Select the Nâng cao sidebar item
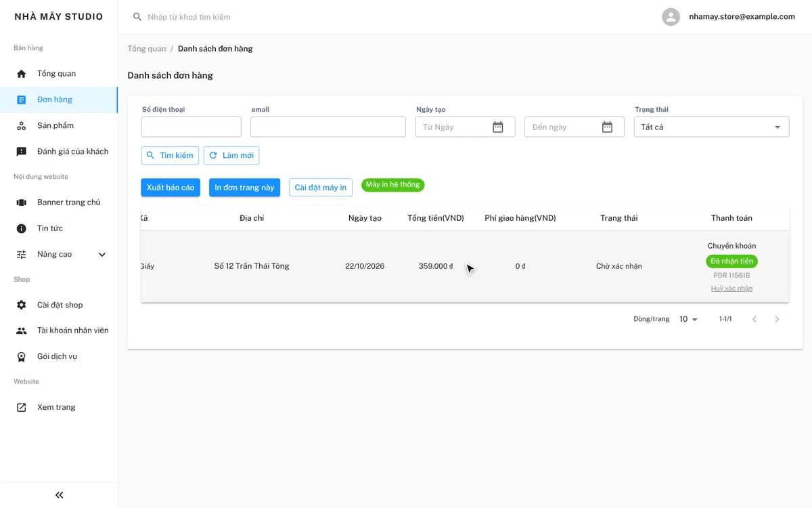 coord(59,255)
